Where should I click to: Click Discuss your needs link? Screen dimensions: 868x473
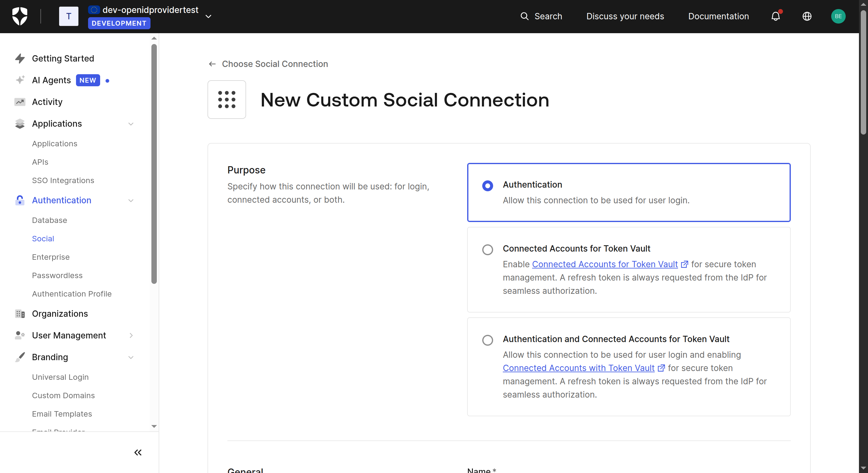(625, 16)
